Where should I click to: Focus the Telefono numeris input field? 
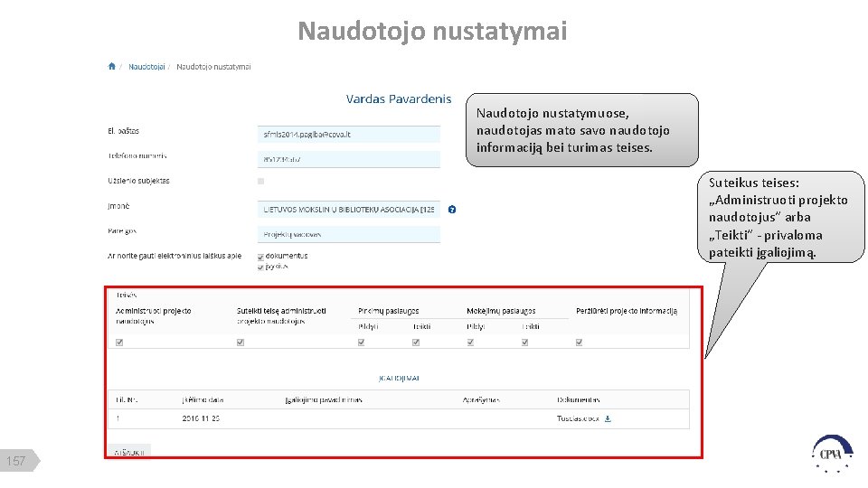[349, 159]
